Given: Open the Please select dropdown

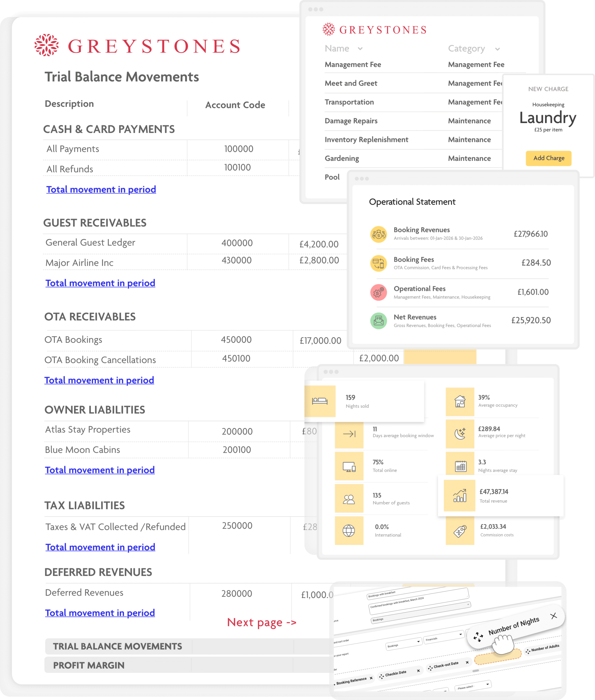Looking at the screenshot, I should pyautogui.click(x=473, y=686).
